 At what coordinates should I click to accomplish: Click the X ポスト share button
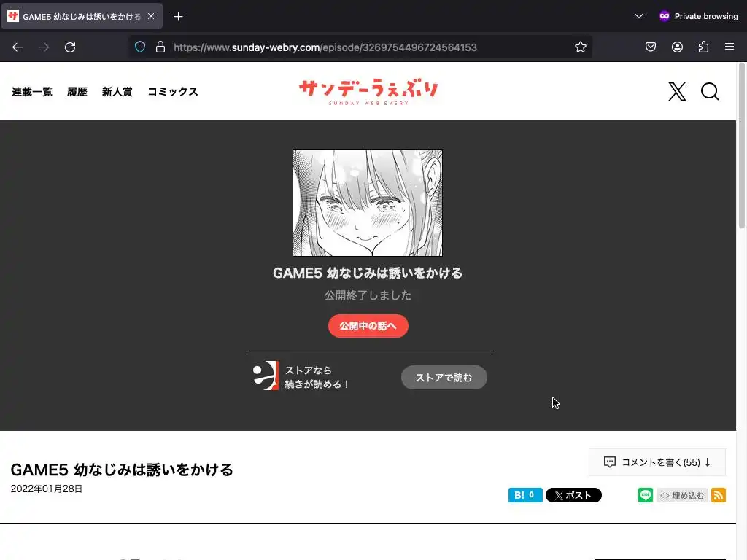573,495
